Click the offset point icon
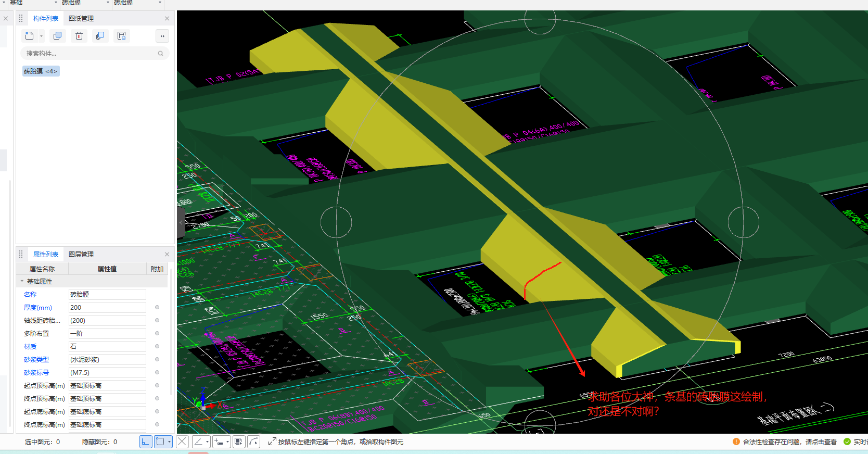 219,442
